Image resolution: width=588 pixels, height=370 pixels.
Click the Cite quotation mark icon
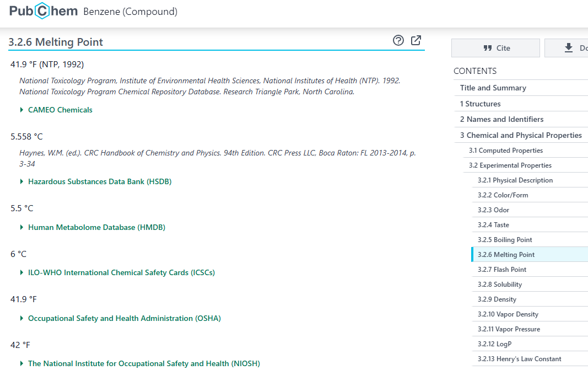coord(488,48)
